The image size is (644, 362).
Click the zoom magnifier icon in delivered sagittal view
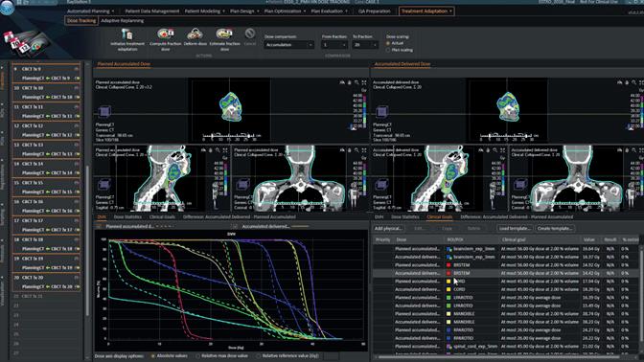[x=495, y=150]
